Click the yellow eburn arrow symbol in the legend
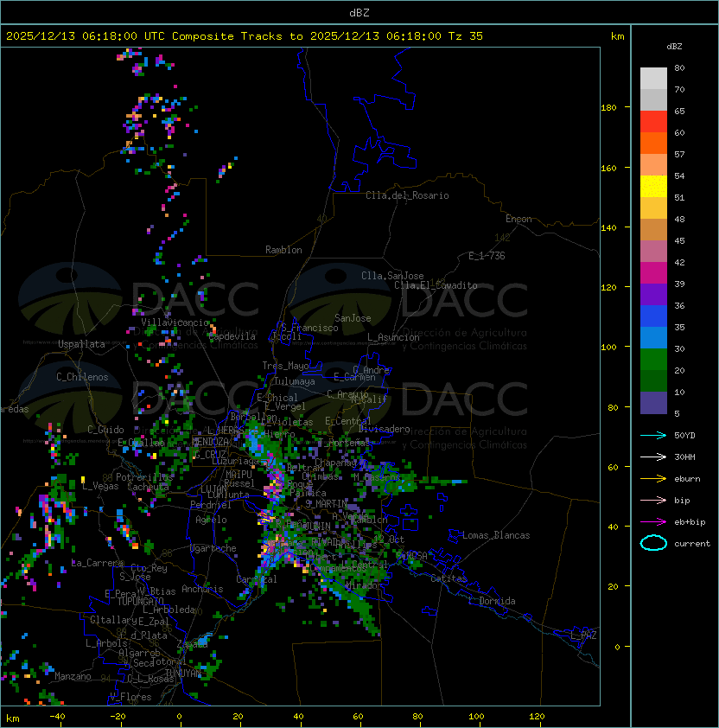The width and height of the screenshot is (719, 728). tap(653, 479)
